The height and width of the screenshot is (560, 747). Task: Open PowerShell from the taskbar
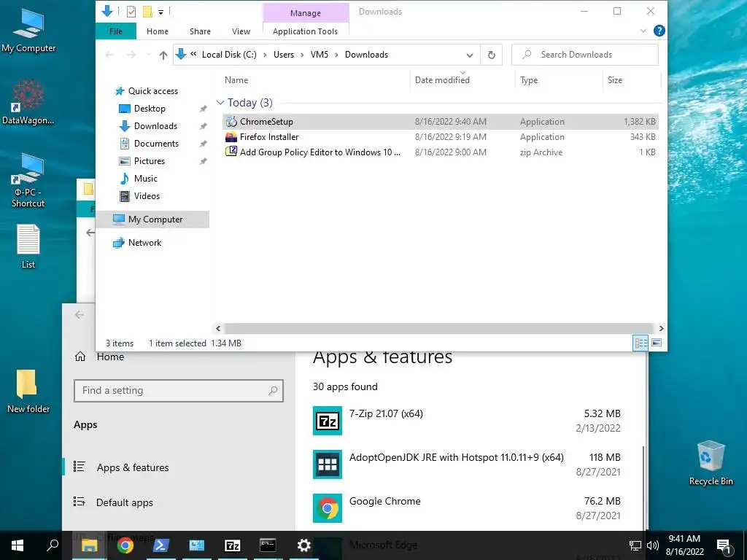(x=160, y=545)
